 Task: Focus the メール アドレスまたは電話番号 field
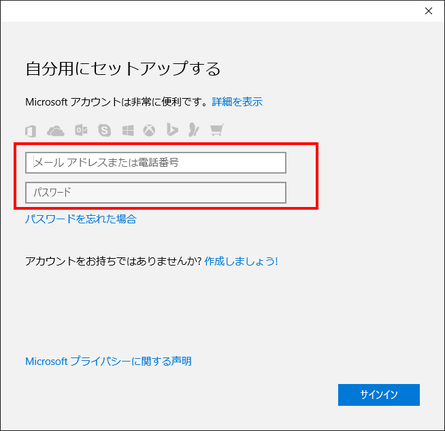tap(156, 163)
